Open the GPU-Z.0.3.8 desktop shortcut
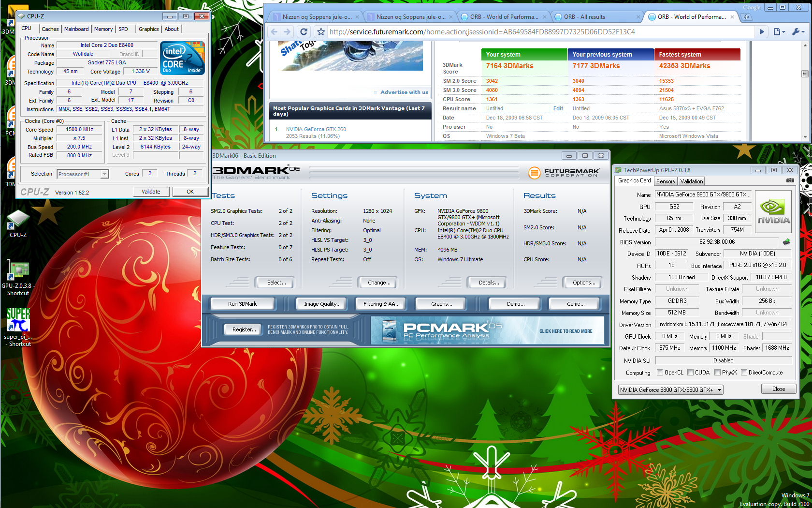The width and height of the screenshot is (812, 508). coord(18,277)
